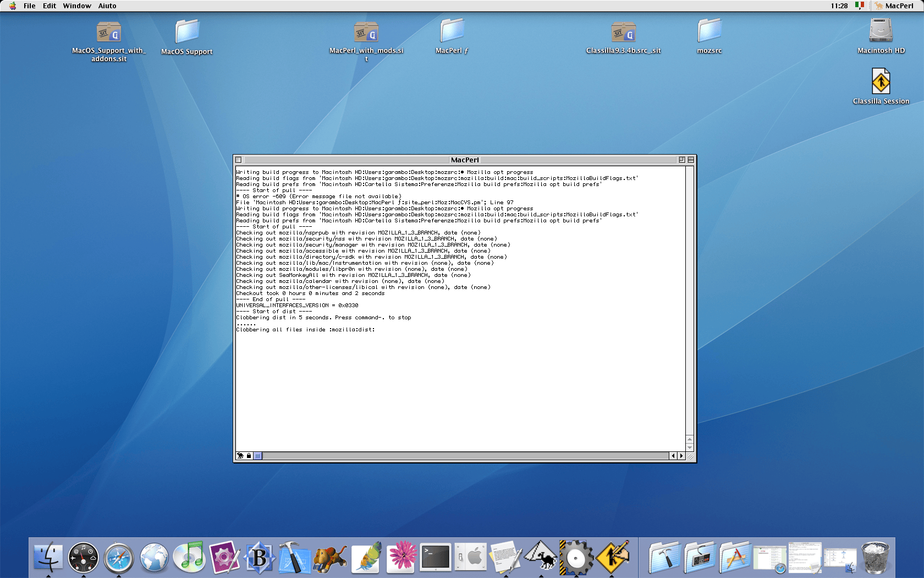Click the 'OS error -609' output line
Viewport: 924px width, 578px height.
pos(319,197)
